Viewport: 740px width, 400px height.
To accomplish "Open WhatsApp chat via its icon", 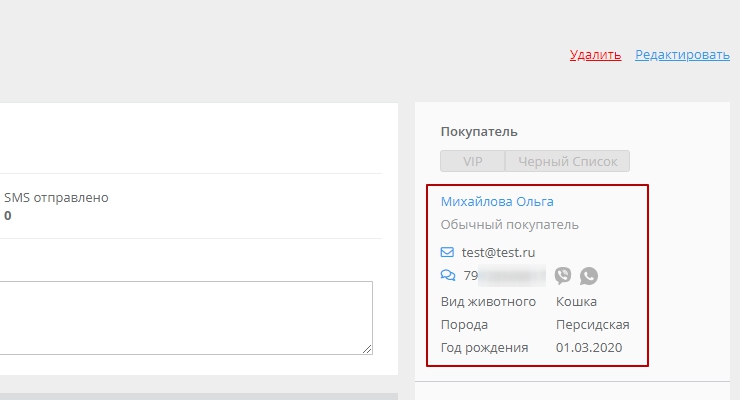I will click(589, 276).
